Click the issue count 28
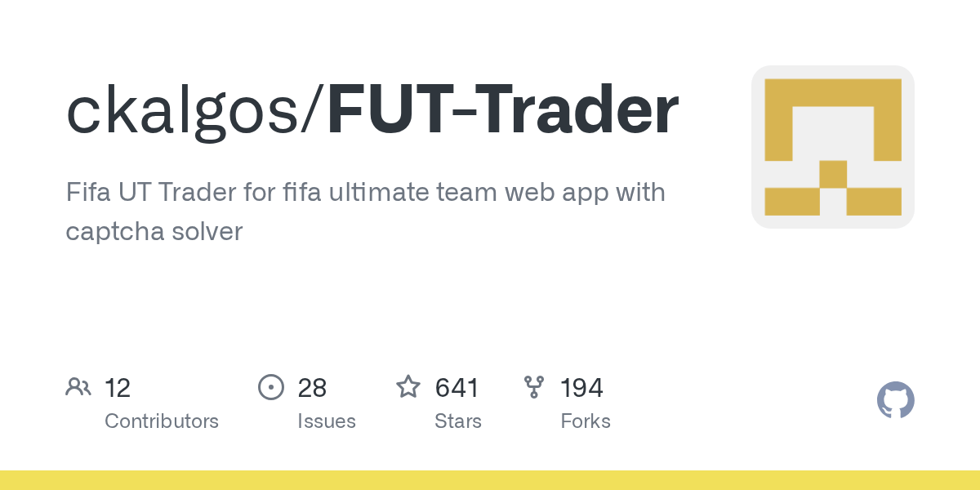Image resolution: width=980 pixels, height=490 pixels. (x=312, y=388)
